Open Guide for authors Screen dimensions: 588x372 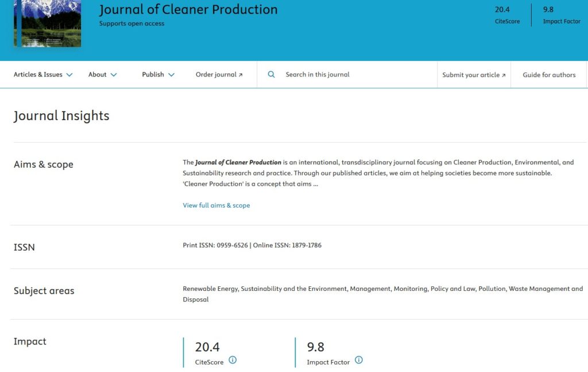[x=549, y=75]
